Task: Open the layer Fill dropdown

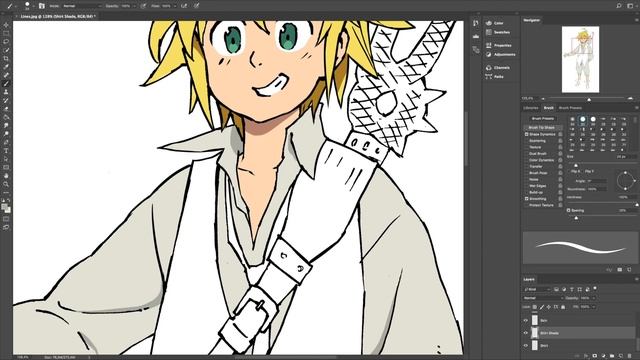Action: (593, 307)
